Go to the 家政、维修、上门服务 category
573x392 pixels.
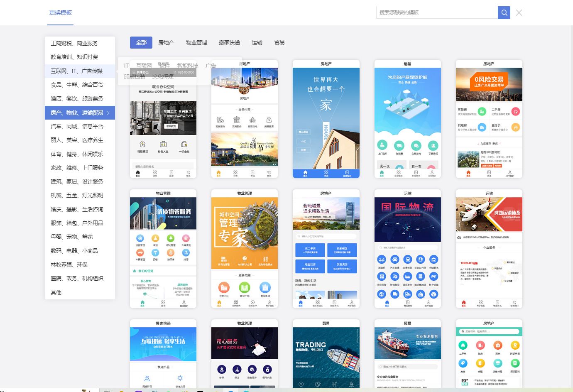[80, 168]
